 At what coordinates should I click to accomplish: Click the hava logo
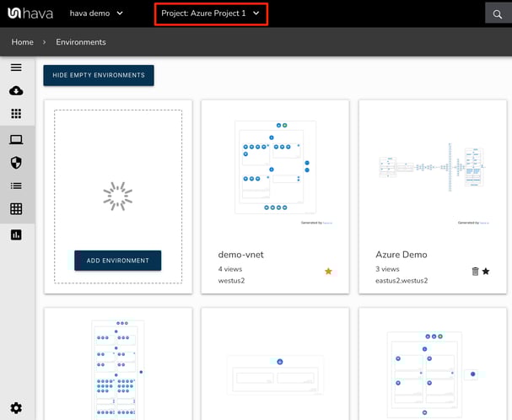[30, 13]
